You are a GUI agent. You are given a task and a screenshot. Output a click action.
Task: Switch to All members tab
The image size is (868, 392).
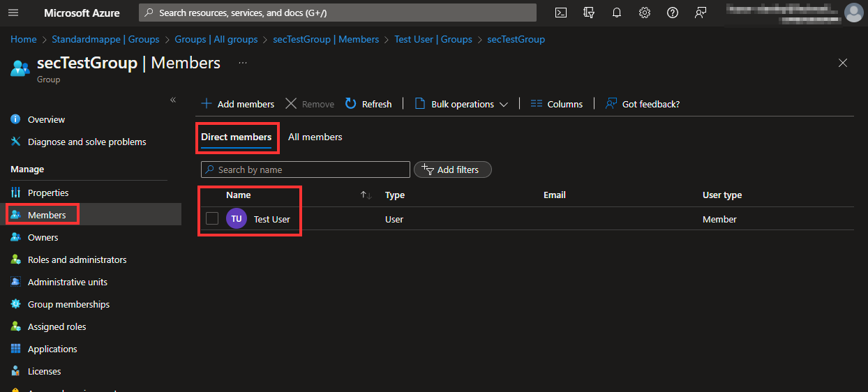315,137
